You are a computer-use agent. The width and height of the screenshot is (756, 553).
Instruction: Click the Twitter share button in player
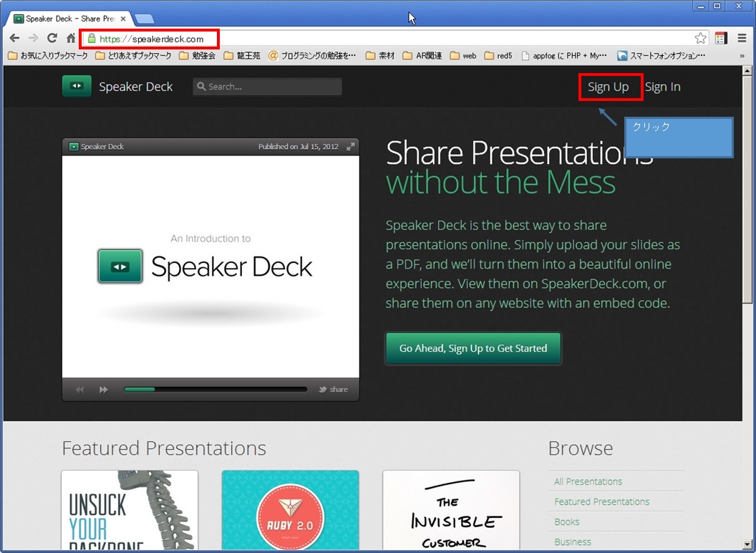pyautogui.click(x=333, y=390)
